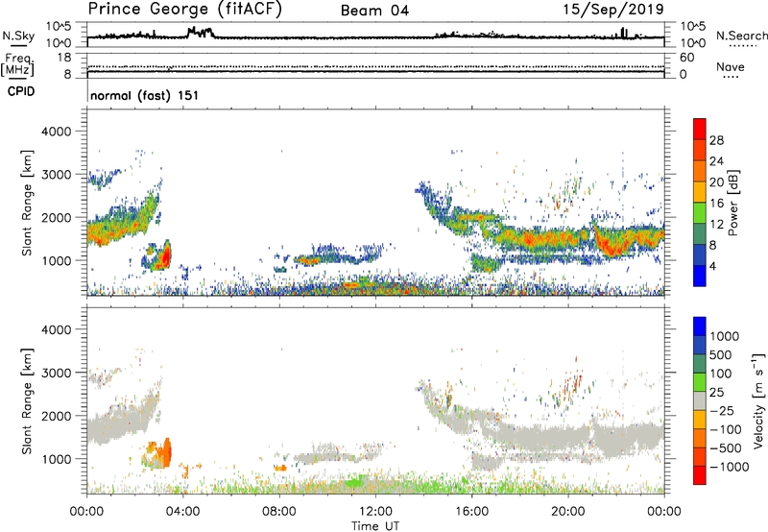Click the 'Prince George (fitACF)' title text
Image resolution: width=768 pixels, height=532 pixels.
(x=184, y=10)
